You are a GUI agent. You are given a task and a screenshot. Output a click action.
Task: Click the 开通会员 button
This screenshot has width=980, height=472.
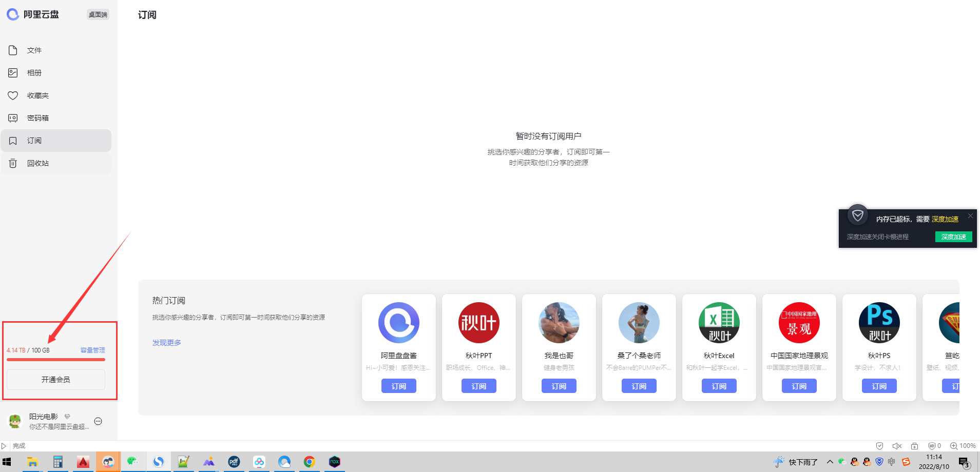[56, 380]
